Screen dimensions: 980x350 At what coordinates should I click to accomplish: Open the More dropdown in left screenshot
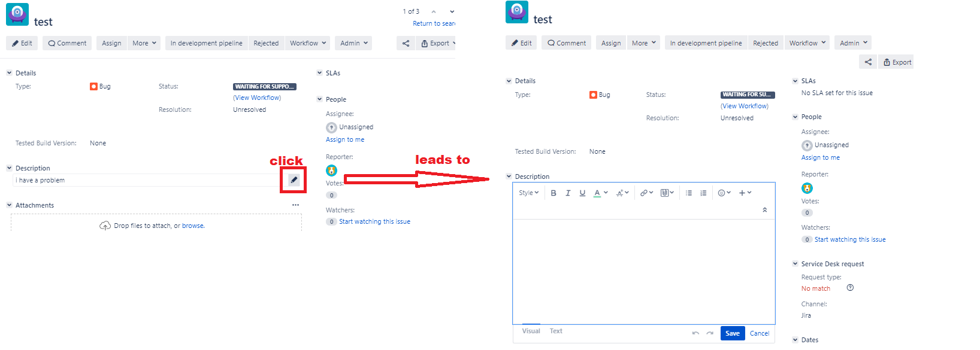144,43
